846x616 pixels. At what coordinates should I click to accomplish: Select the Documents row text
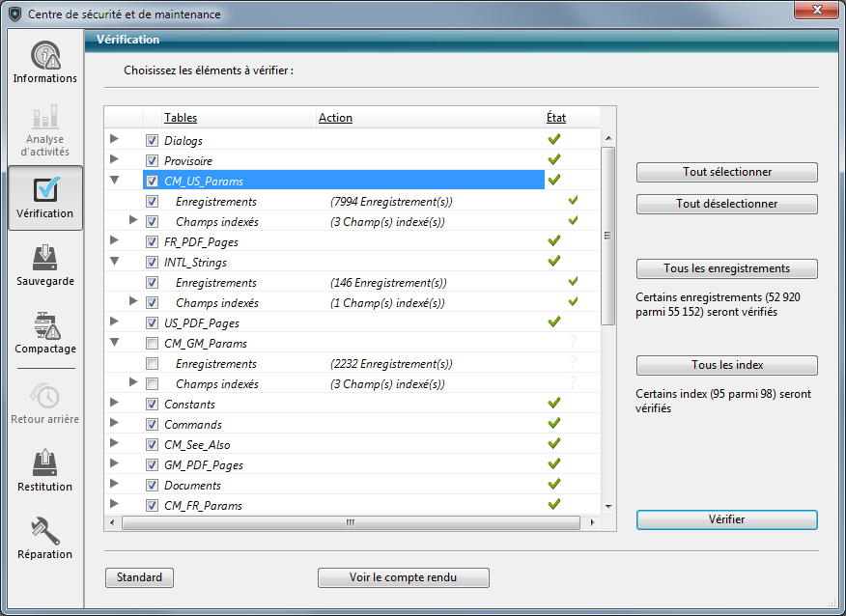click(x=192, y=486)
